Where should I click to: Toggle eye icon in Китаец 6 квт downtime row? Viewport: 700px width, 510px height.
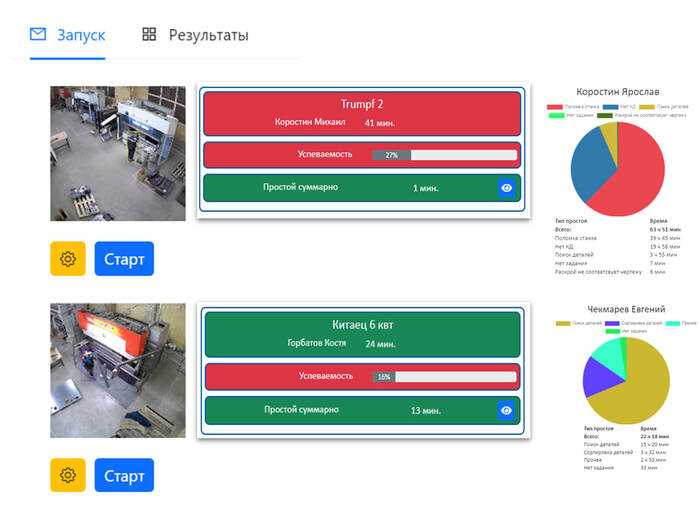coord(506,410)
